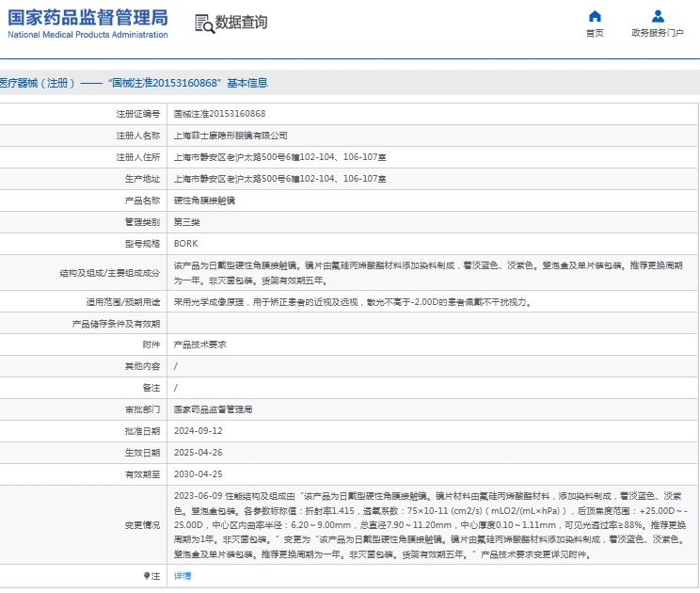Click the National Medical Products Administration subtitle

[87, 35]
